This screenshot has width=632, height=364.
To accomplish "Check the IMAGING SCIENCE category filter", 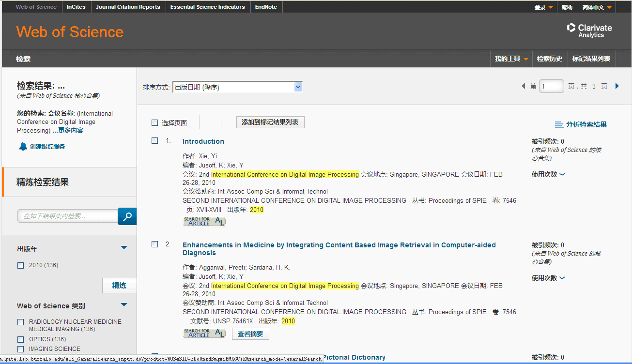I will [20, 349].
